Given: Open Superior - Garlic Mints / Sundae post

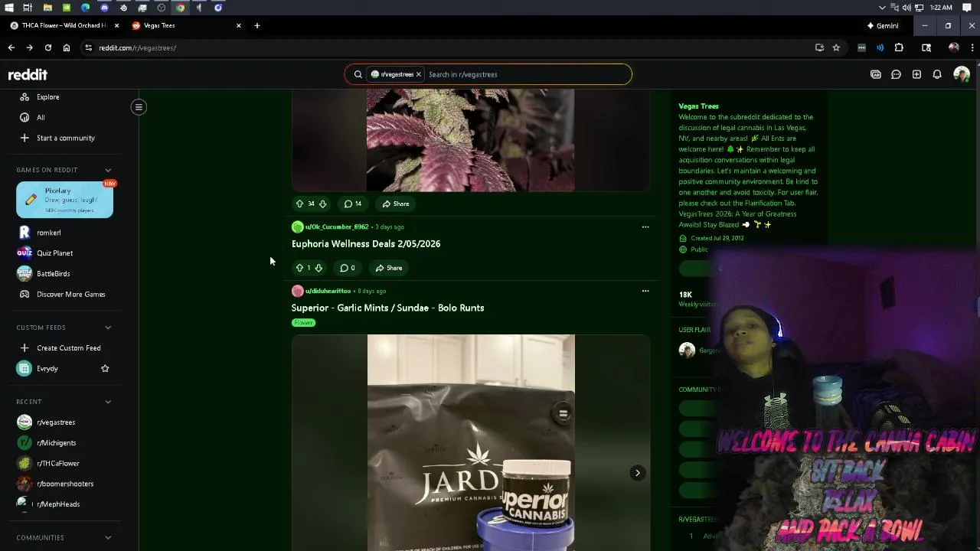Looking at the screenshot, I should click(x=387, y=308).
